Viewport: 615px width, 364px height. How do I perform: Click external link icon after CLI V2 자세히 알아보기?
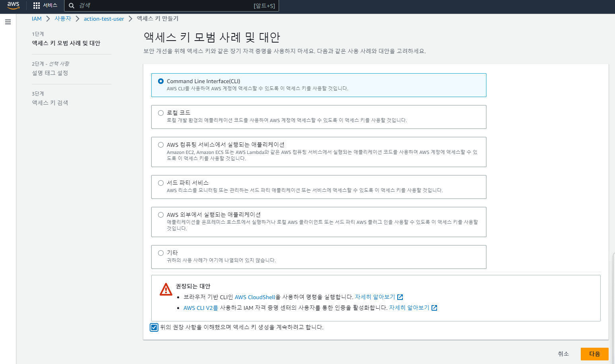434,308
